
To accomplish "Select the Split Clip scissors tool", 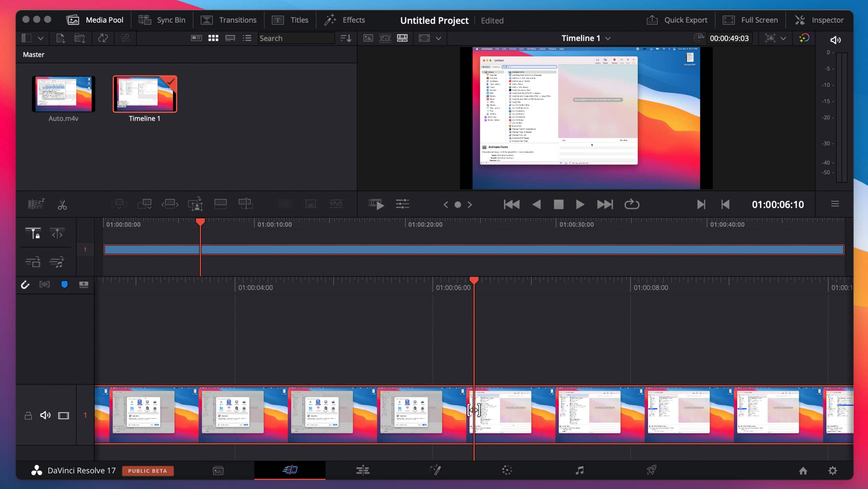I will [x=62, y=204].
